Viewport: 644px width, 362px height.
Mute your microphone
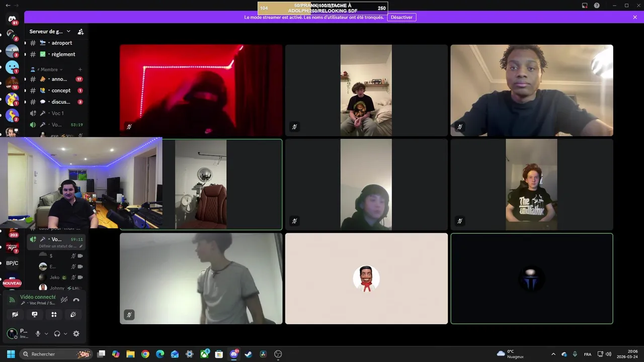[38, 333]
